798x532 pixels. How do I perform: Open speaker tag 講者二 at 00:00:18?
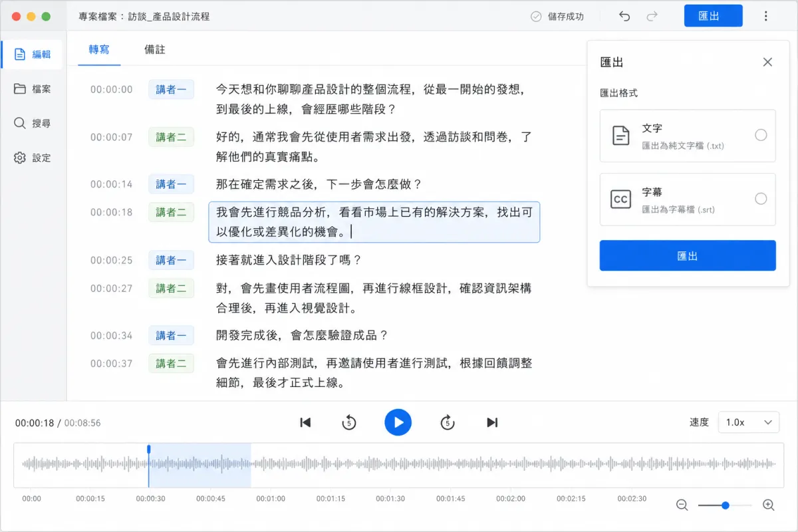coord(171,212)
